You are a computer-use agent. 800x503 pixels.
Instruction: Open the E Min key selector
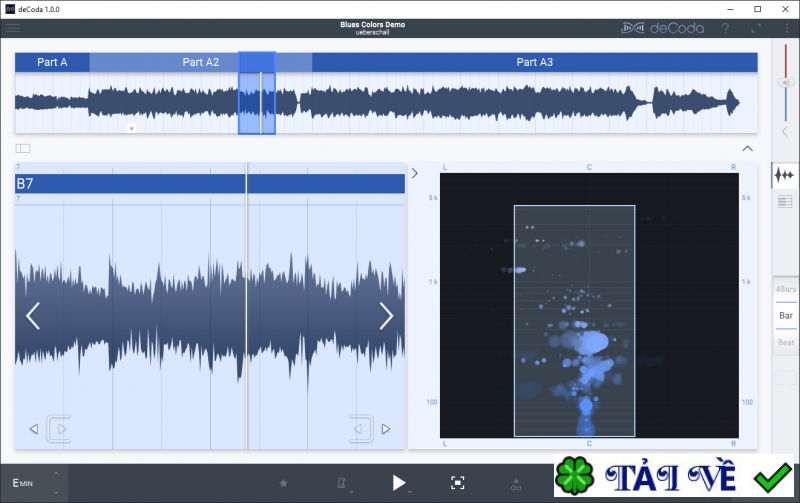(25, 483)
